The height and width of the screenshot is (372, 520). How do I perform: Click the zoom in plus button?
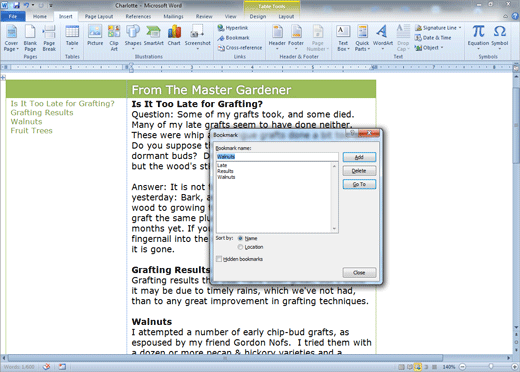515,367
